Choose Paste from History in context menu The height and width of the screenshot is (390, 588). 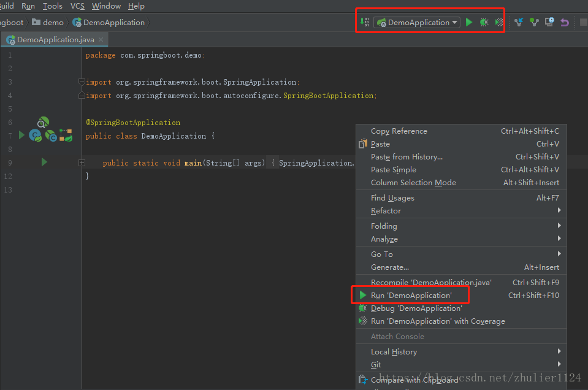(x=461, y=157)
